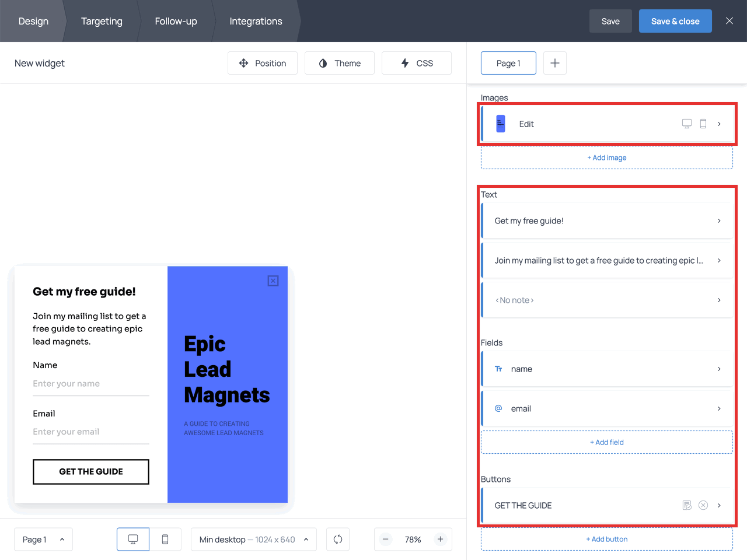This screenshot has width=747, height=560.
Task: Toggle desktop visibility for the Edit image
Action: click(x=686, y=124)
